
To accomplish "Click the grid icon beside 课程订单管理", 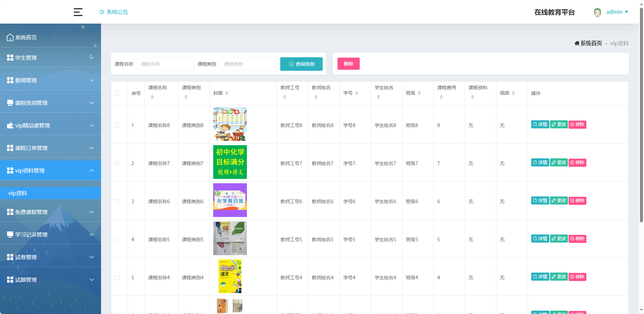I will [10, 148].
